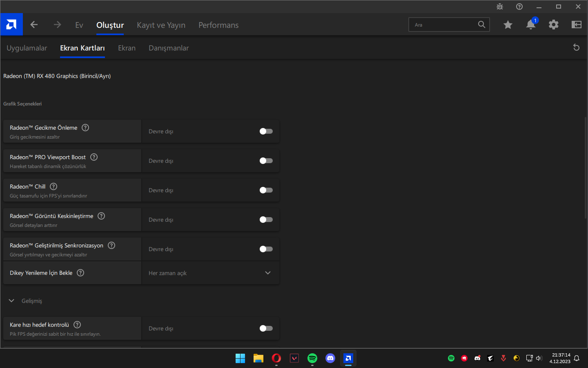Open Spotify from taskbar
Image resolution: width=588 pixels, height=368 pixels.
[x=312, y=358]
